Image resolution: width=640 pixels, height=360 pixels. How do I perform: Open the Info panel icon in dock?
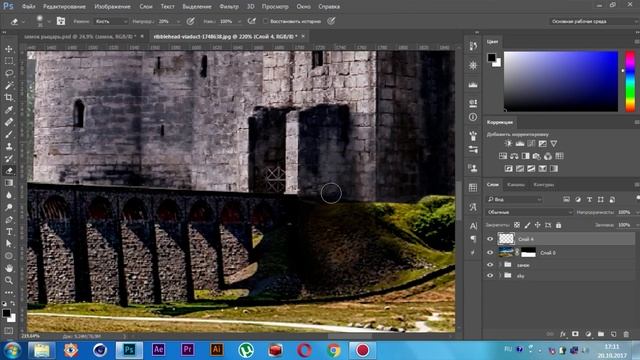(x=473, y=117)
